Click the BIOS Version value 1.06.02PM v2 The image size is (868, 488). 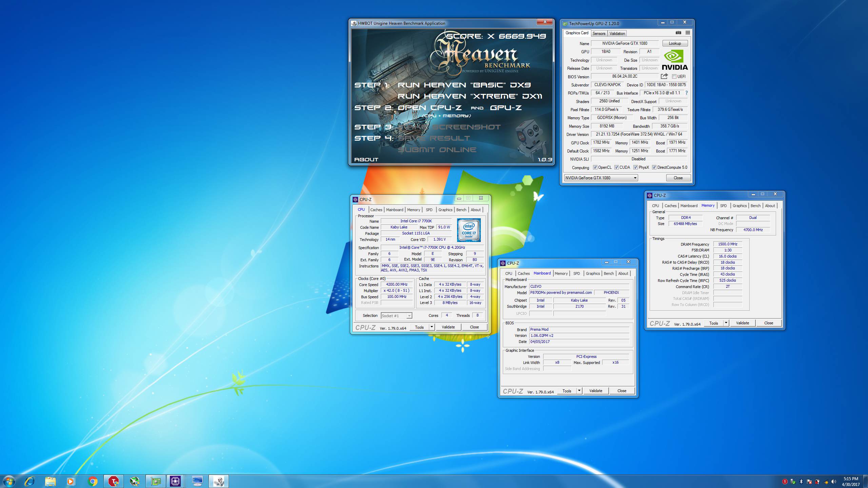579,335
